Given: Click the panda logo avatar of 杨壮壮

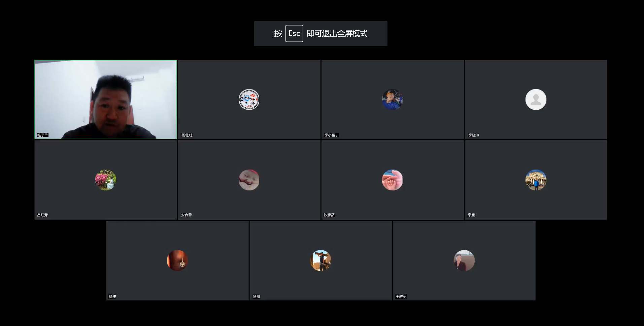Looking at the screenshot, I should [249, 100].
